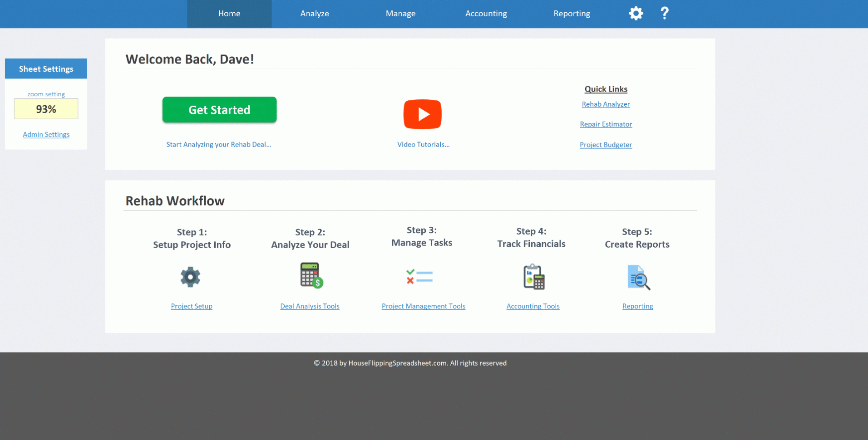This screenshot has width=868, height=440.
Task: Open help via question mark icon
Action: click(x=664, y=13)
